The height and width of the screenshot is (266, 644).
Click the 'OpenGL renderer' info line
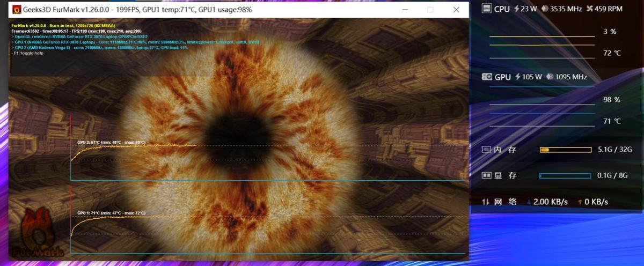click(79, 36)
